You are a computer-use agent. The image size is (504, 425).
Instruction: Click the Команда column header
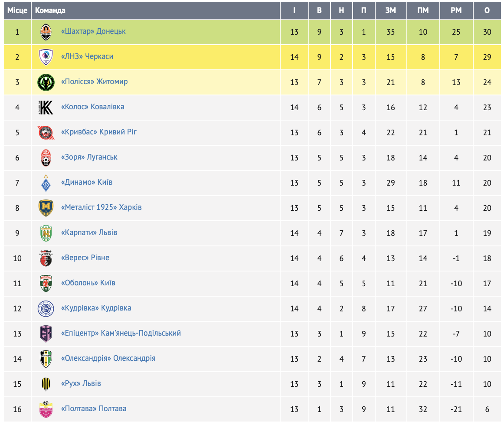pos(50,10)
